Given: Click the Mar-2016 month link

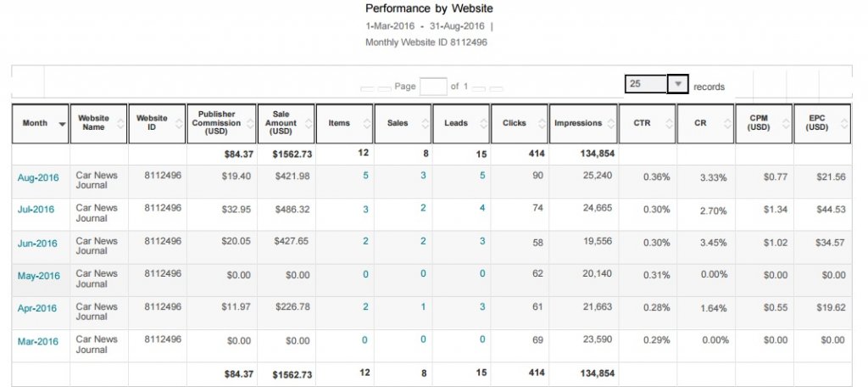Looking at the screenshot, I should (x=37, y=341).
